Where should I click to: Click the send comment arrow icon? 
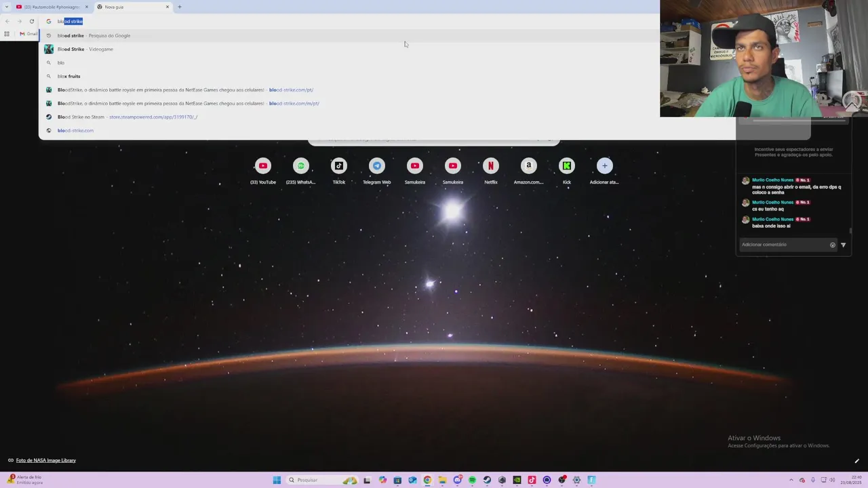pos(844,245)
